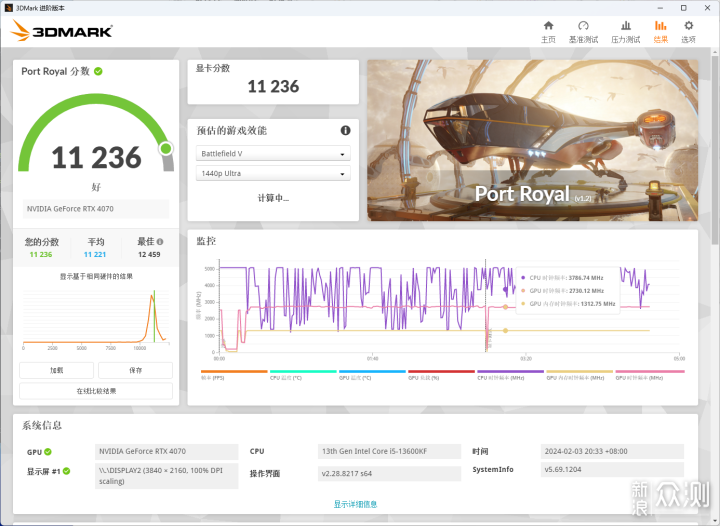Viewport: 720px width, 526px height.
Task: Click the 3DMark app icon in title bar
Action: tap(8, 8)
